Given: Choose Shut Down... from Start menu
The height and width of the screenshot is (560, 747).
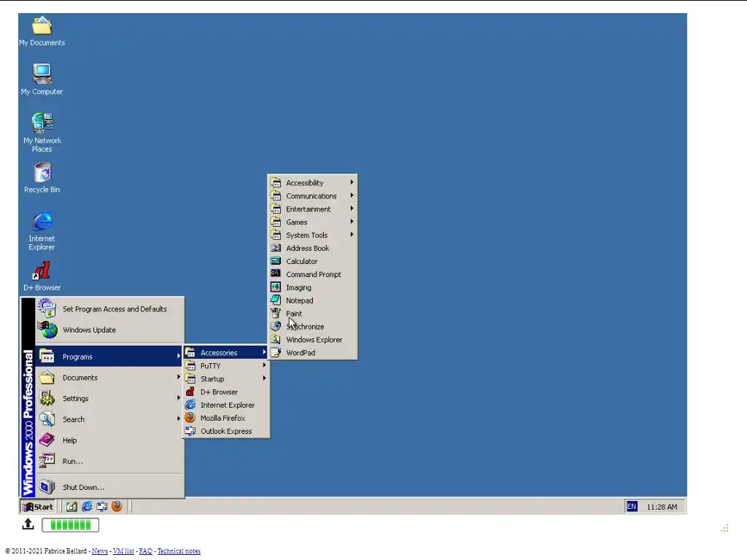Looking at the screenshot, I should (109, 487).
